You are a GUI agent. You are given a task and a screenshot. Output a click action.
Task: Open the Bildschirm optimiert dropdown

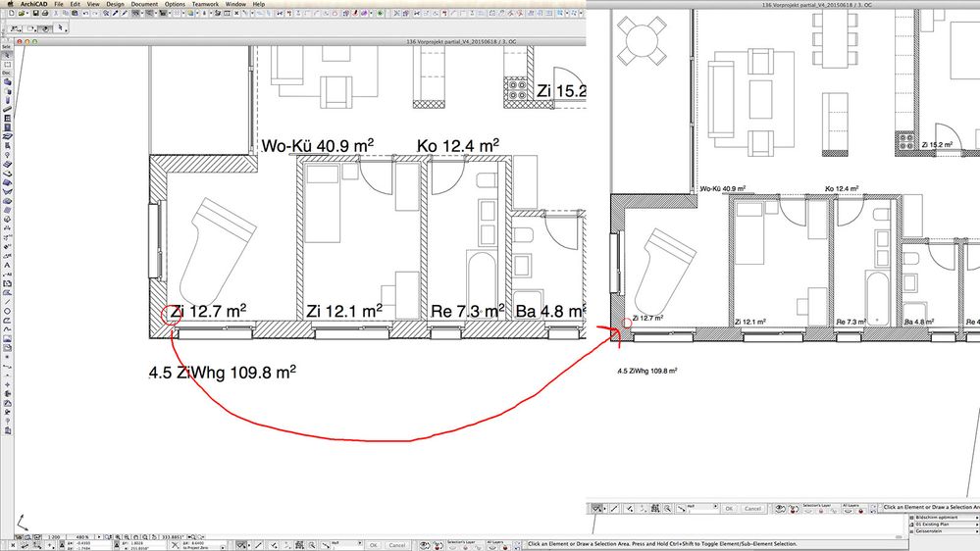pos(946,518)
